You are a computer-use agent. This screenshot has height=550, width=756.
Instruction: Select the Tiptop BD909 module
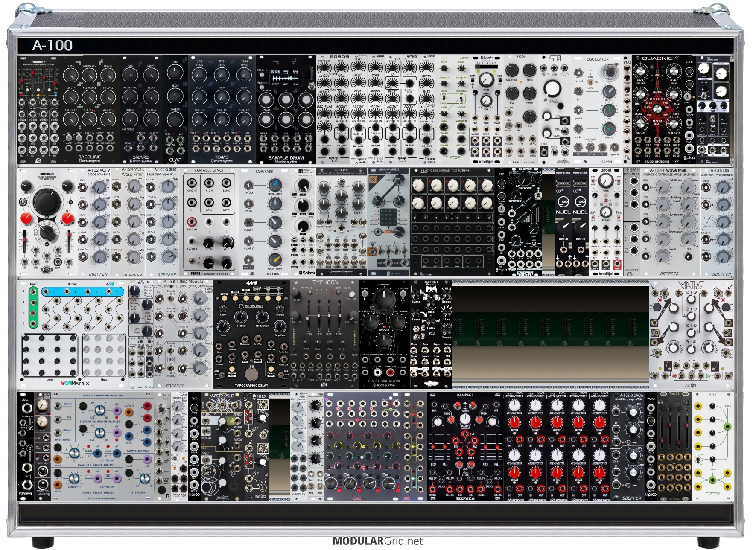(x=333, y=110)
